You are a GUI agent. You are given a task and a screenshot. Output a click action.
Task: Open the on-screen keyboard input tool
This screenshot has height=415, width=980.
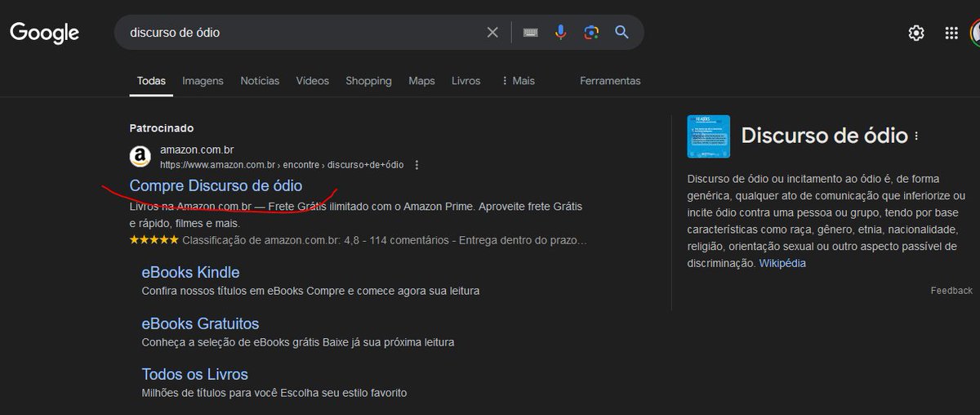coord(531,33)
